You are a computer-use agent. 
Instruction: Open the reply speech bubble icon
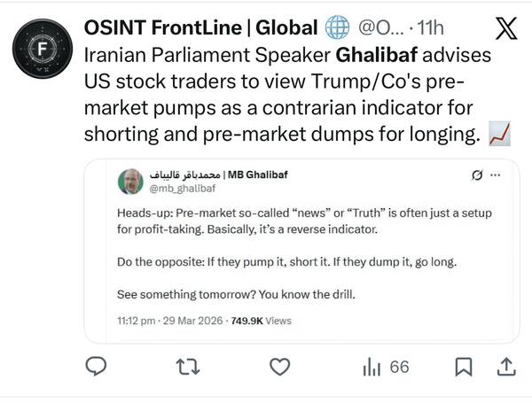(x=97, y=366)
